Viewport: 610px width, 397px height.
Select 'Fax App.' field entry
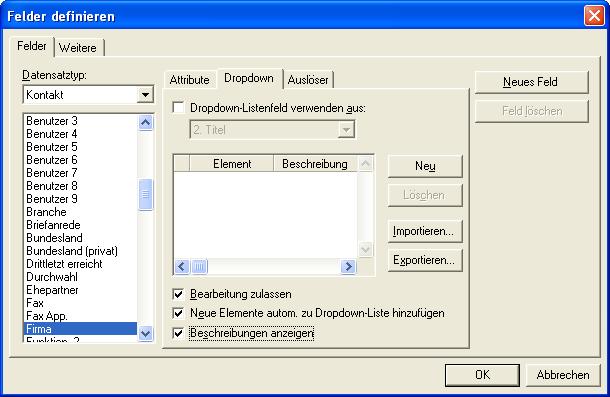80,316
